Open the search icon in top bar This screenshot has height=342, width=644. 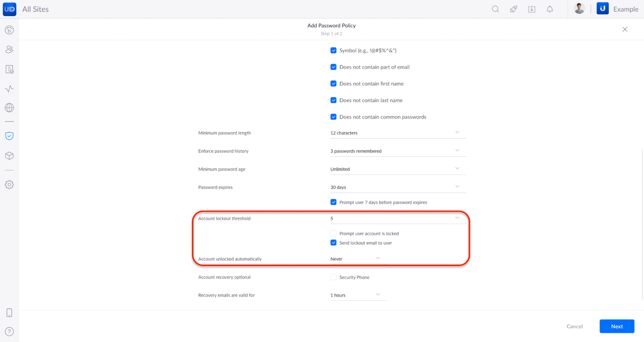(495, 9)
